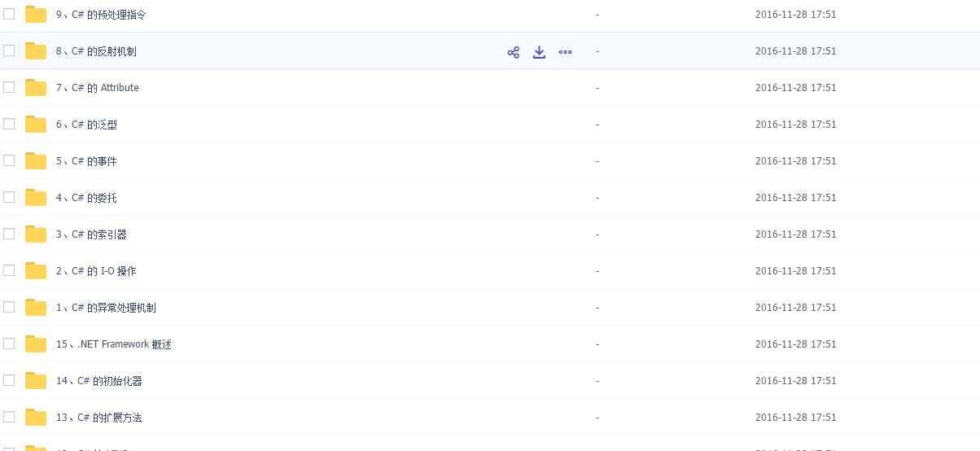
Task: Click modified date of 15、.NET Framework 概述
Action: click(x=795, y=344)
